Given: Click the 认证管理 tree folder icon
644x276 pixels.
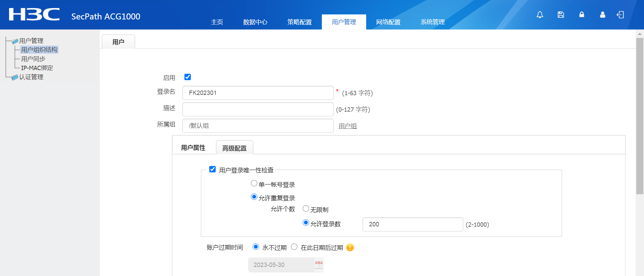Looking at the screenshot, I should pyautogui.click(x=14, y=77).
